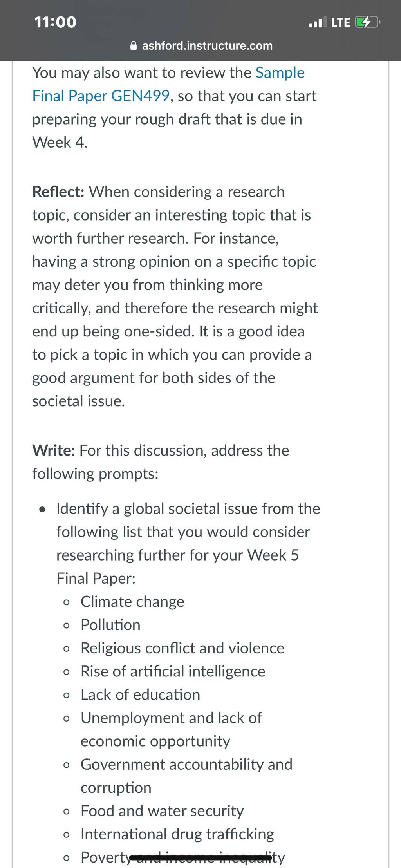Select the Climate change list item
Image resolution: width=401 pixels, height=868 pixels.
pos(132,602)
